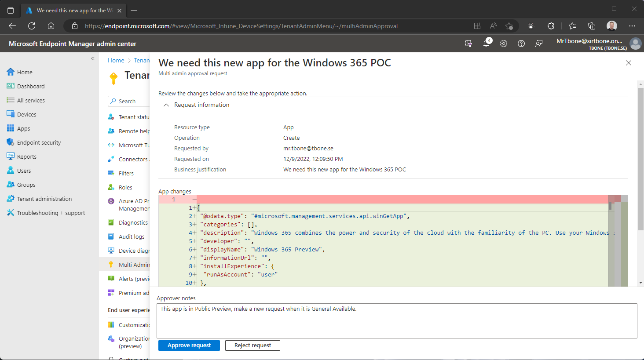Open the Help question mark panel
The width and height of the screenshot is (644, 360).
(521, 44)
